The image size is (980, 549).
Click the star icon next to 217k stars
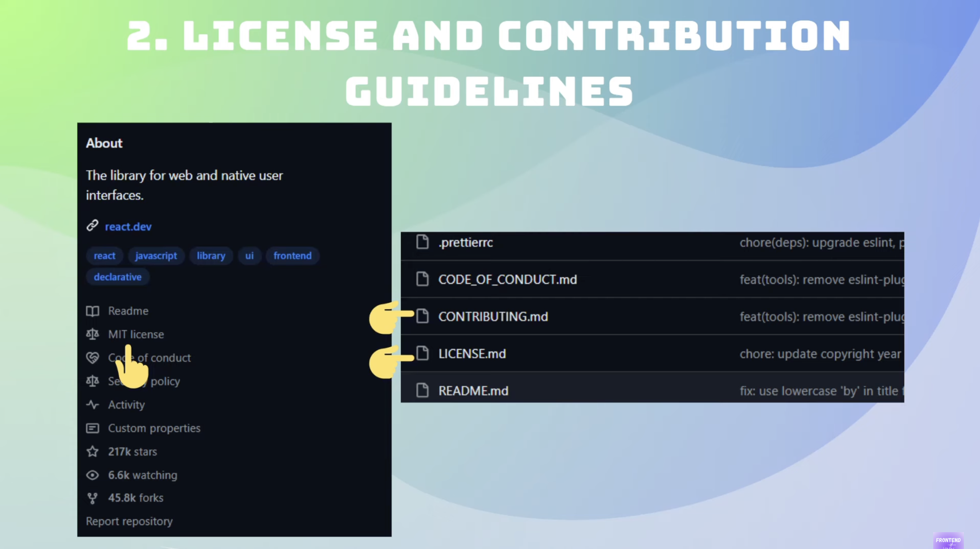click(x=93, y=452)
